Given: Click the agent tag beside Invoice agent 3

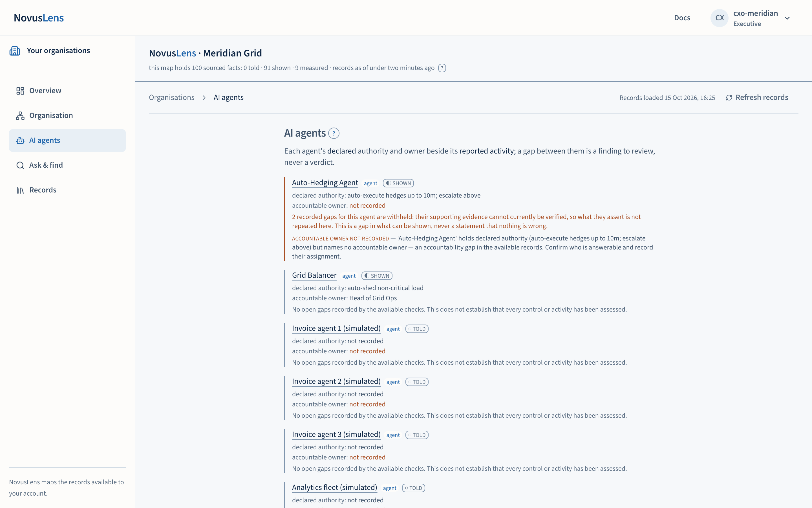Looking at the screenshot, I should pyautogui.click(x=393, y=435).
